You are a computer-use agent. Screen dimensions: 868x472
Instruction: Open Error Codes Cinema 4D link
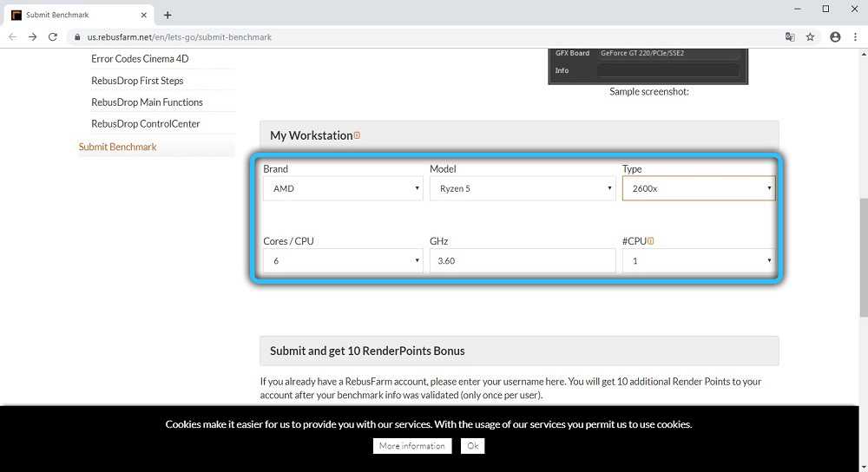point(140,59)
